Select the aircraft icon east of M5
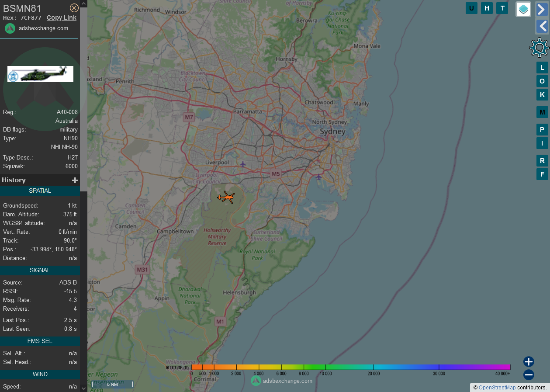This screenshot has height=392, width=550. click(x=318, y=177)
